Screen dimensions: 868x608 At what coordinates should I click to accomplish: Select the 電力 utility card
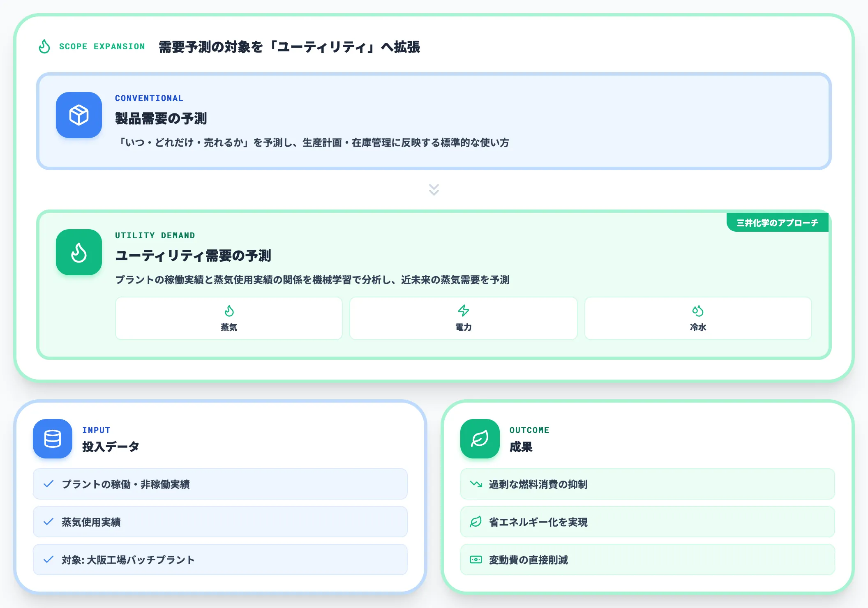click(x=464, y=318)
